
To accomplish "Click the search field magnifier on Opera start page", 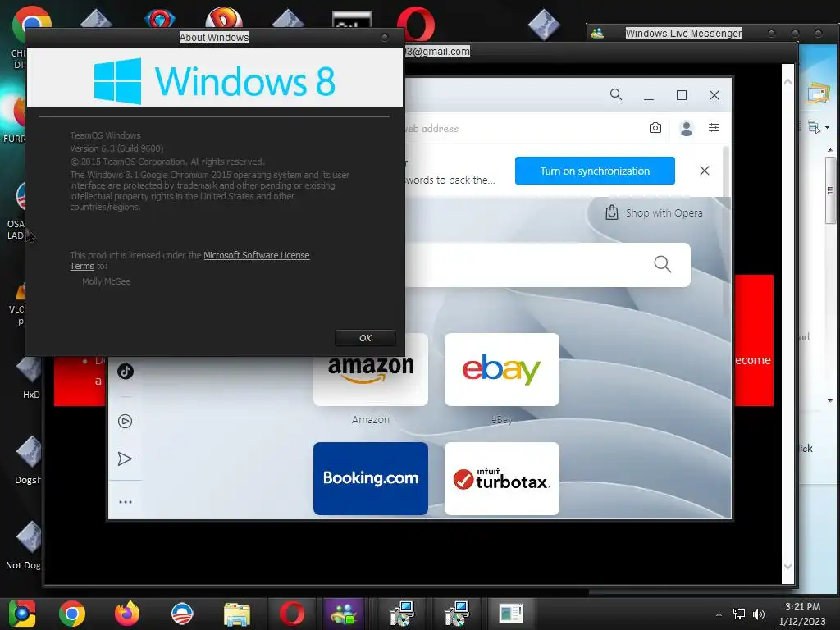I will point(663,264).
